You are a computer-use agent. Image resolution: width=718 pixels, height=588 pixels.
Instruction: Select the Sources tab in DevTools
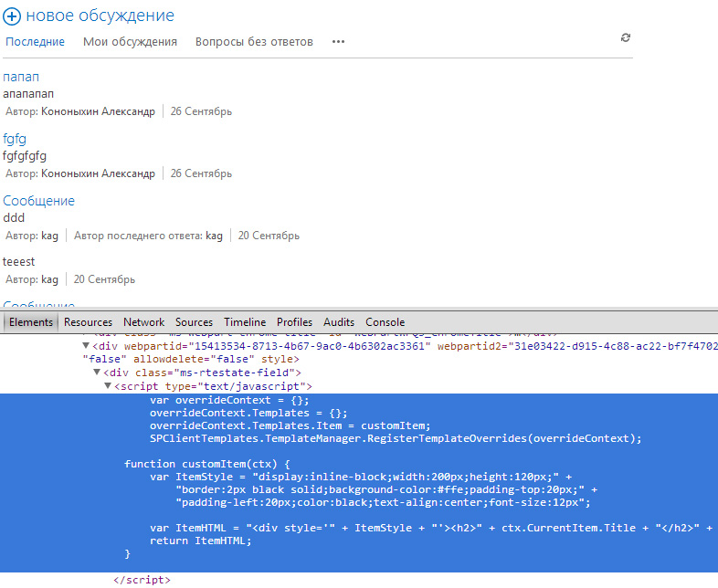[x=195, y=322]
